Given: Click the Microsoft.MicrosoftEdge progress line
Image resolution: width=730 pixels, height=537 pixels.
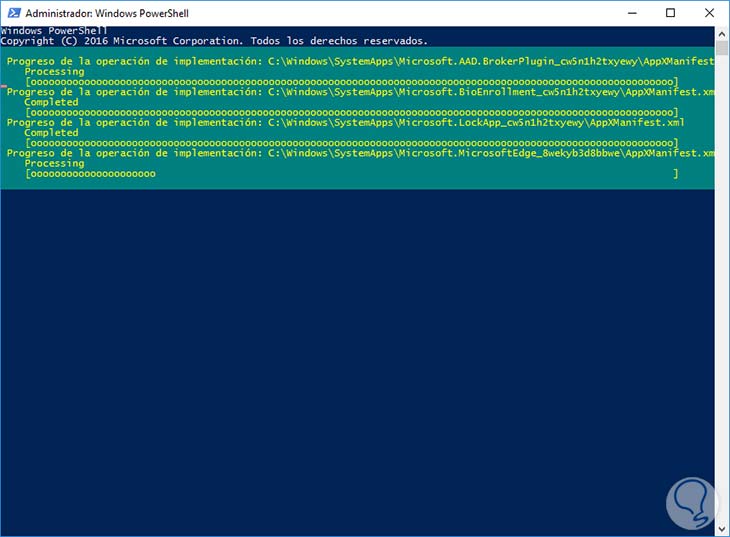Looking at the screenshot, I should [360, 153].
